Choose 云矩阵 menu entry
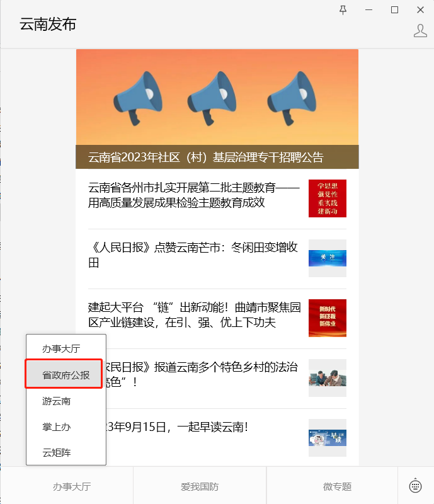The image size is (434, 504). (57, 452)
